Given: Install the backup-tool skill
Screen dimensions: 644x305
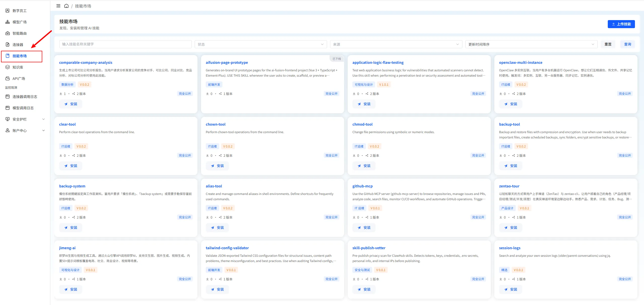Looking at the screenshot, I should [510, 166].
